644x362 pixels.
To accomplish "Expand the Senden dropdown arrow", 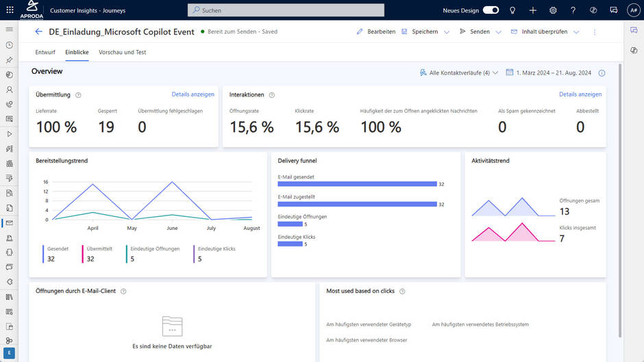I will point(498,32).
